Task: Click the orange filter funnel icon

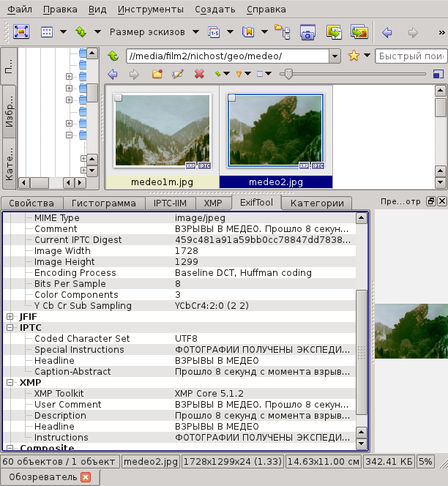Action: (x=239, y=74)
